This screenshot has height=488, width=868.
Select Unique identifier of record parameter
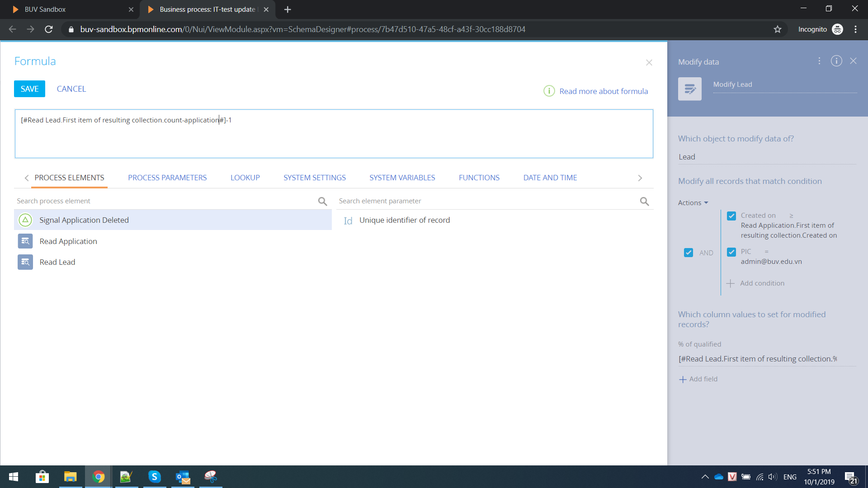(404, 220)
